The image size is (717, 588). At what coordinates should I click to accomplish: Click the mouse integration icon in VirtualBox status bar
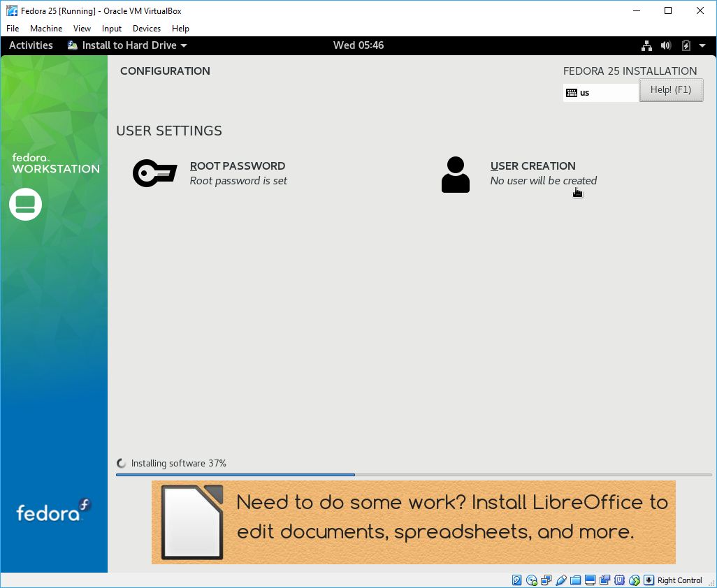click(635, 580)
